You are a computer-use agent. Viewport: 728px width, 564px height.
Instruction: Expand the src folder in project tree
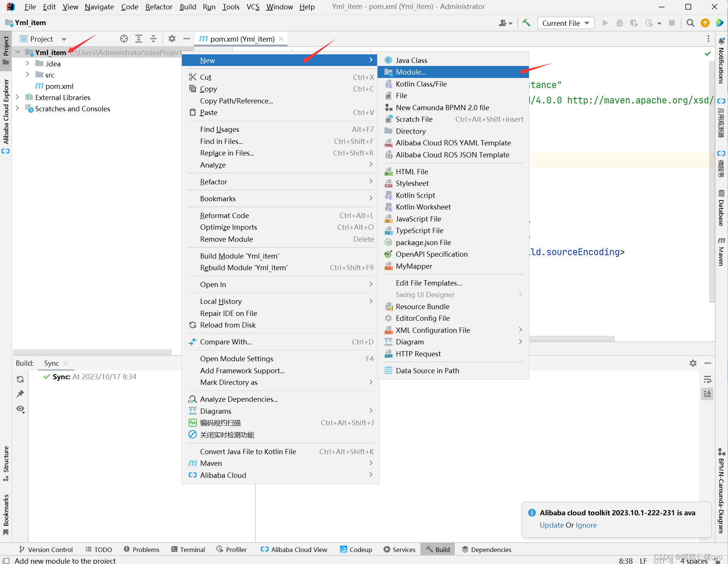pos(27,75)
